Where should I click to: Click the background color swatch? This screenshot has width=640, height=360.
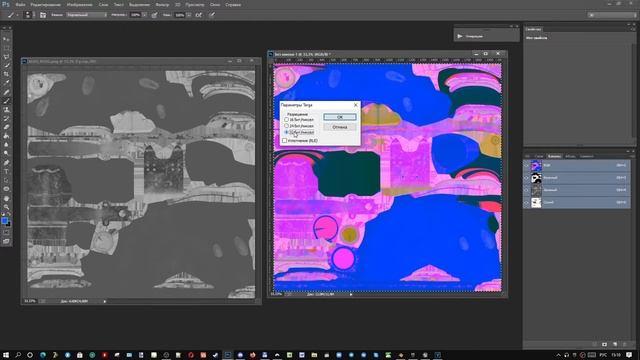pos(8,224)
